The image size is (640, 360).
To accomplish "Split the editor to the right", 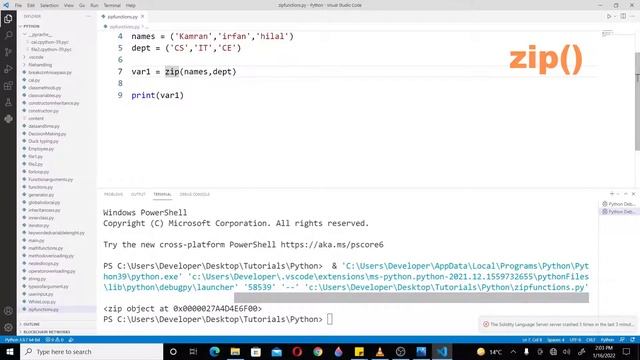I will pos(623,16).
